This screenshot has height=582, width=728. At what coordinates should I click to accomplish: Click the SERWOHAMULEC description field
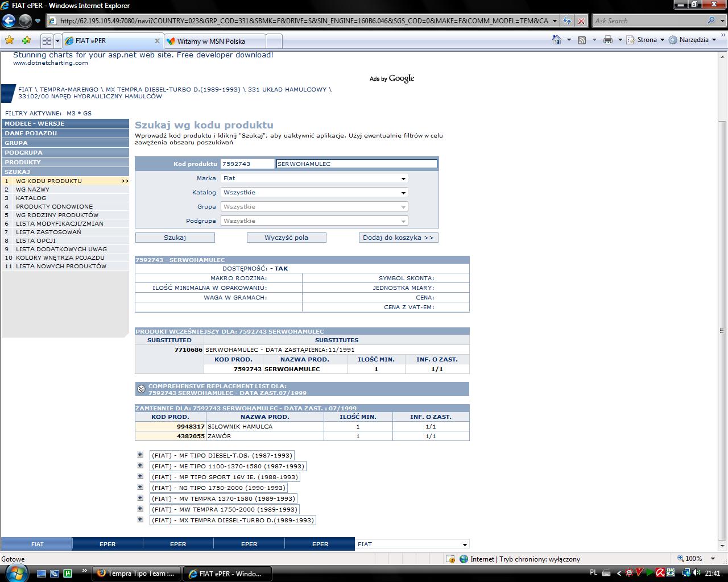pos(357,164)
